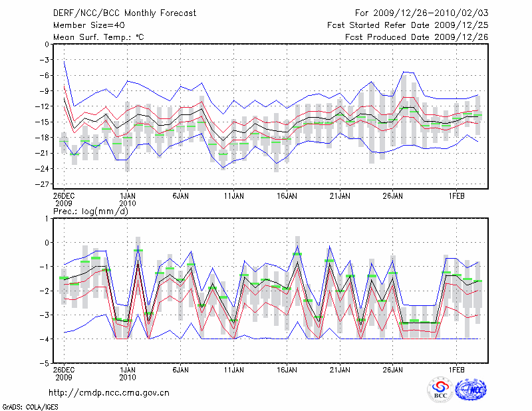This screenshot has width=532, height=411.
Task: Select 26JAN on the temperature chart axis
Action: pyautogui.click(x=393, y=197)
